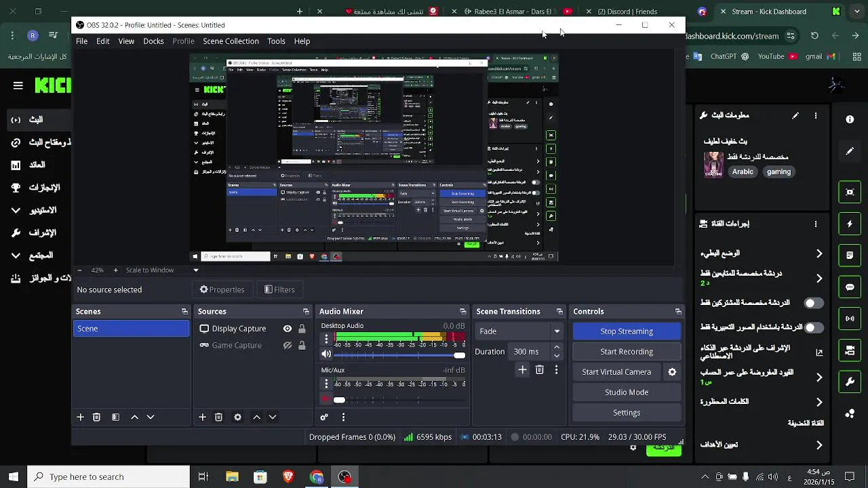Mute Desktop Audio speaker icon
Viewport: 868px width, 488px height.
(x=326, y=354)
